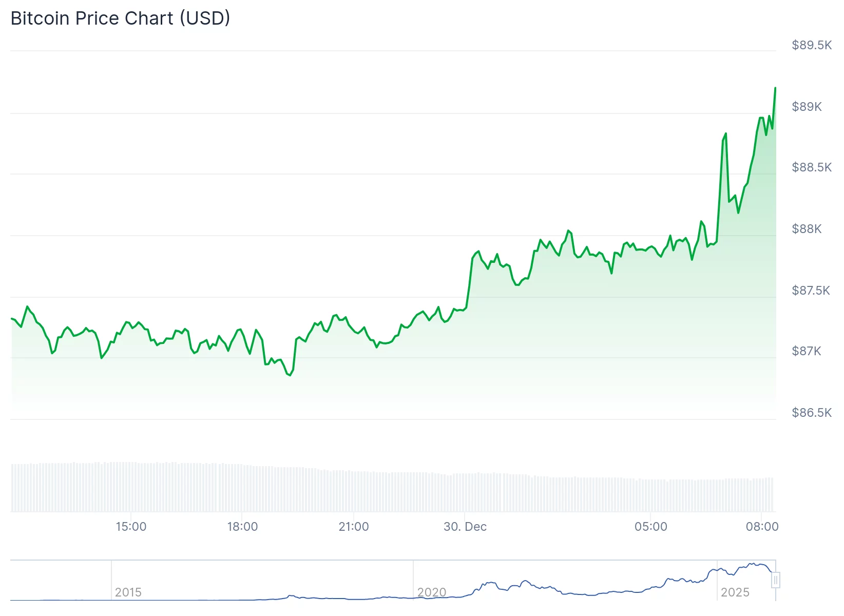Click the $89.5K price axis label
This screenshot has height=616, width=844.
[x=811, y=45]
